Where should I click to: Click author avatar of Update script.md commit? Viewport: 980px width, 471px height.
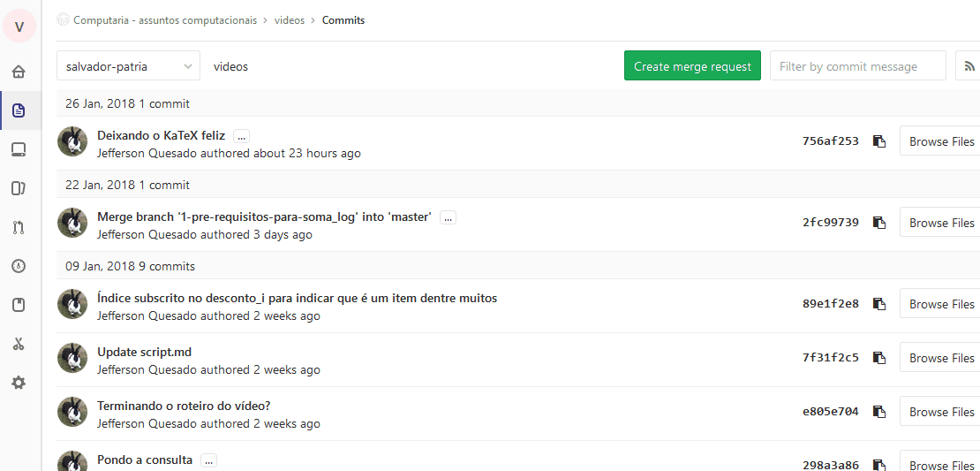coord(72,358)
